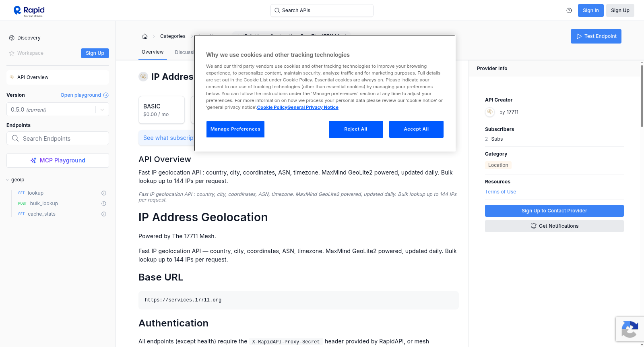Click the base URL code block
The image size is (644, 347).
point(298,300)
